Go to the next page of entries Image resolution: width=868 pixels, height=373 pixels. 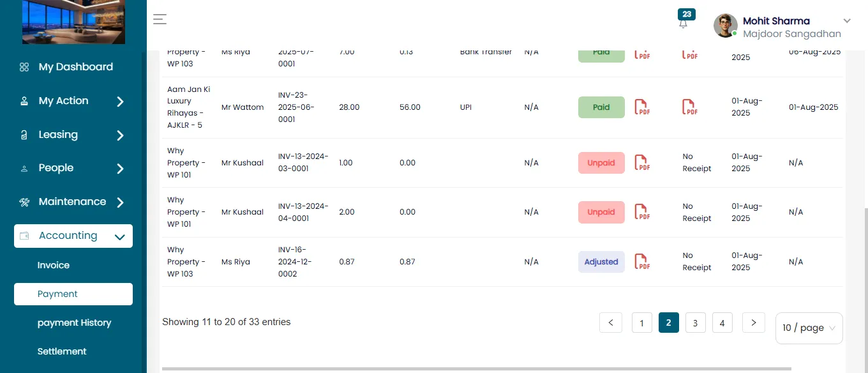coord(754,323)
